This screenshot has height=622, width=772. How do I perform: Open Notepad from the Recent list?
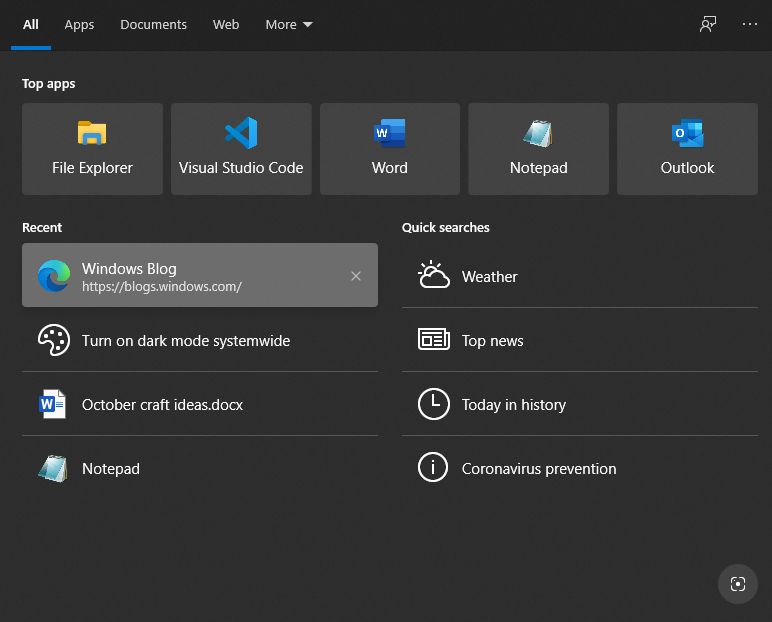200,468
